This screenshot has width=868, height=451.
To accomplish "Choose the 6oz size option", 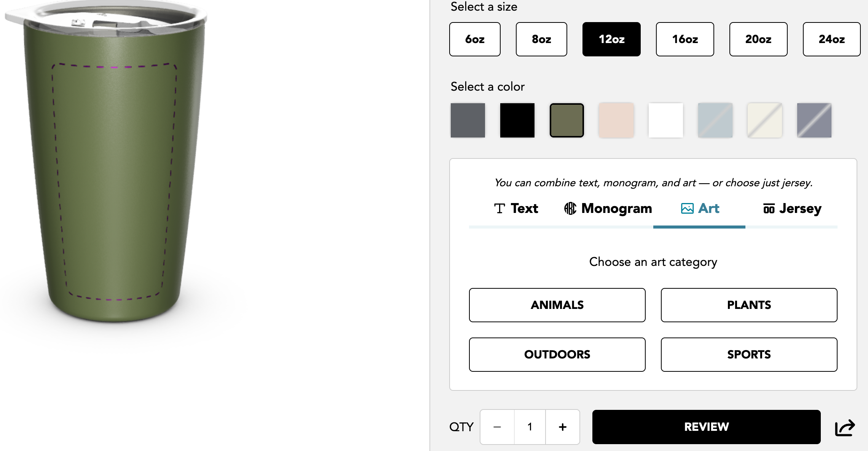I will click(475, 39).
